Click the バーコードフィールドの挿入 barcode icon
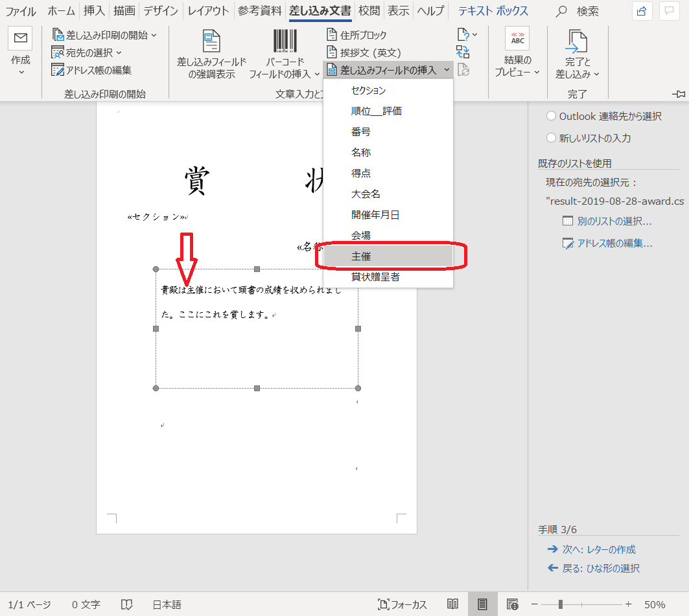This screenshot has width=689, height=616. [285, 41]
